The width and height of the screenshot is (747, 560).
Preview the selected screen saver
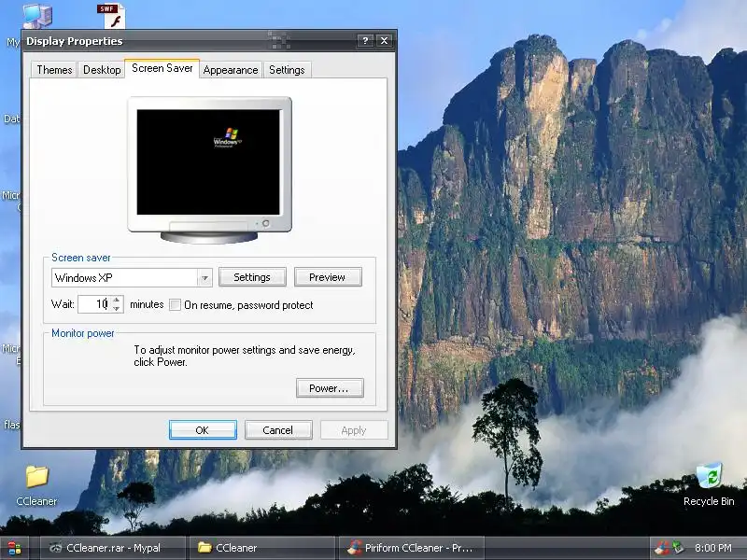328,277
